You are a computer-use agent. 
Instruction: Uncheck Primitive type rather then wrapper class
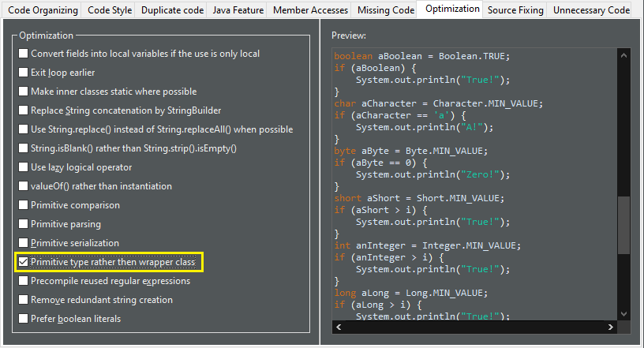coord(24,262)
